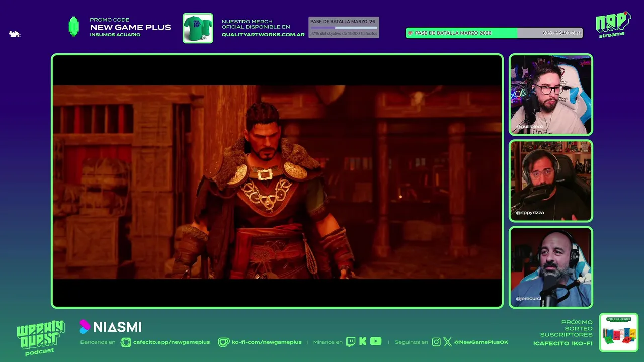Image resolution: width=644 pixels, height=362 pixels.
Task: Open the YouTube icon
Action: pos(376,341)
